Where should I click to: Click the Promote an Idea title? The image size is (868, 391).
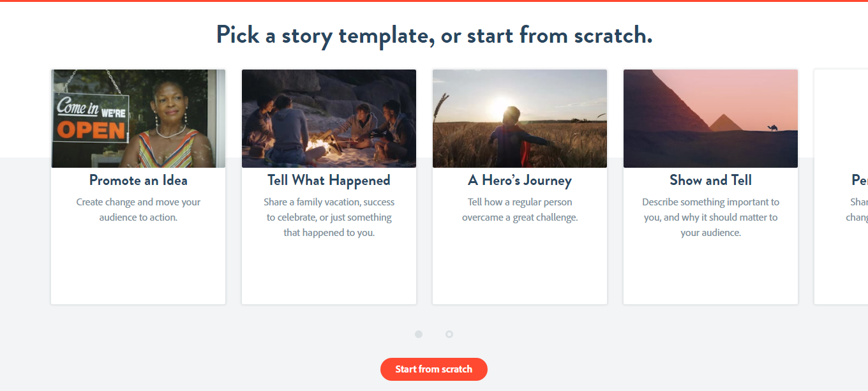coord(138,181)
